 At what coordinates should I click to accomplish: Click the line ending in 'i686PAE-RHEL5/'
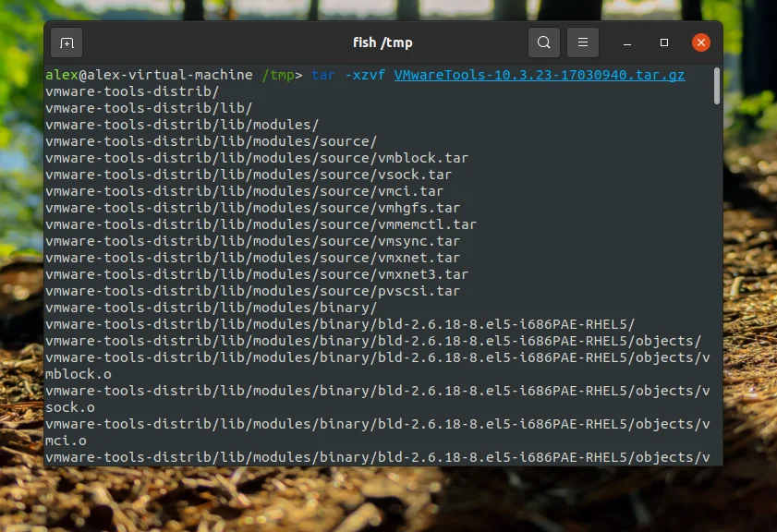(x=340, y=324)
